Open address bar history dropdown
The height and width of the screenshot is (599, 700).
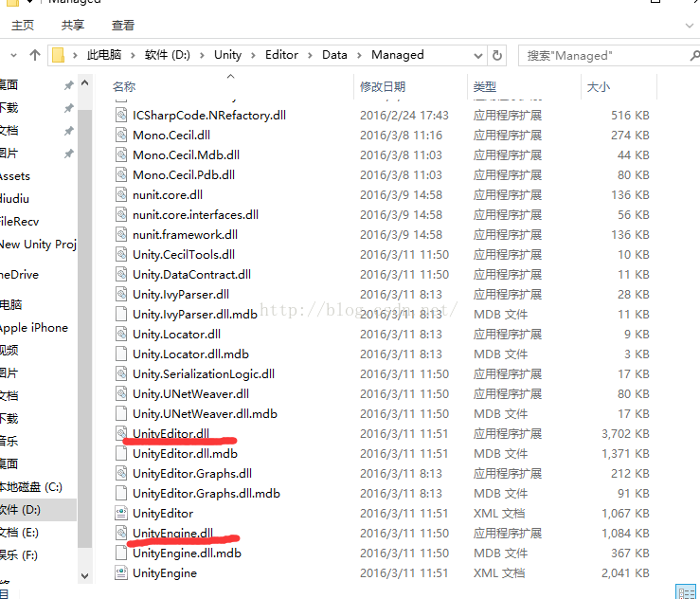pyautogui.click(x=478, y=56)
